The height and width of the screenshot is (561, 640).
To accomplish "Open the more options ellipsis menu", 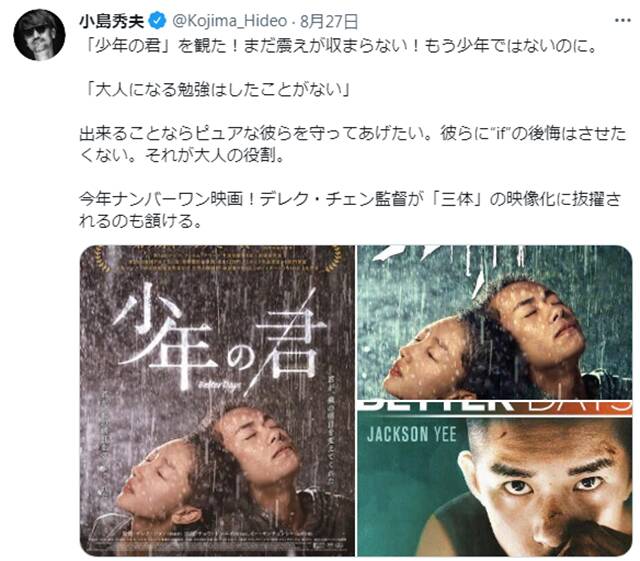I will (x=622, y=21).
